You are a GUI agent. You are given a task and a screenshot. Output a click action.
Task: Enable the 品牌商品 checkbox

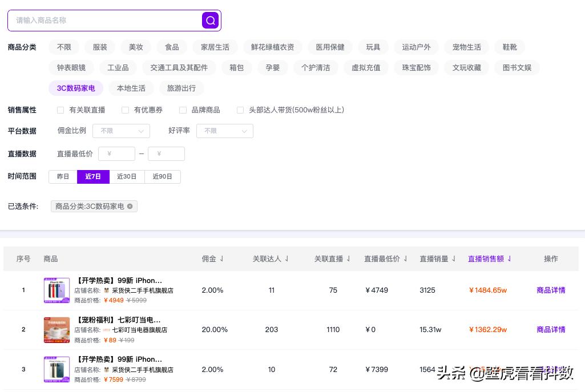click(x=183, y=110)
